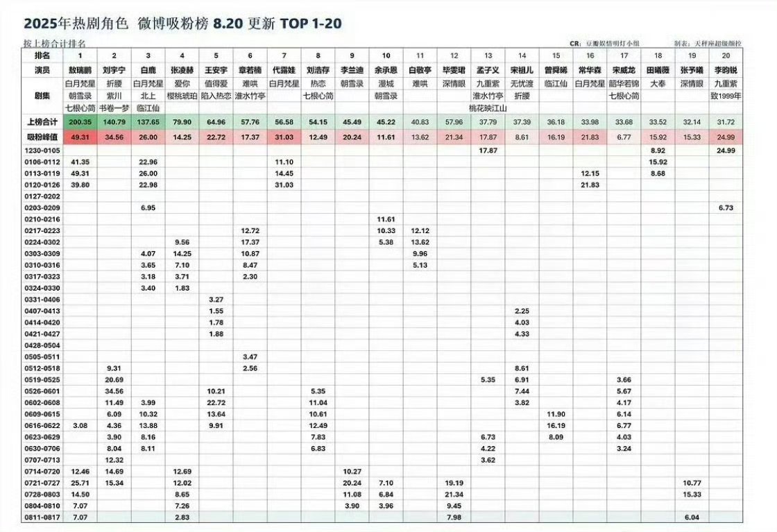Select the "吸粉峰值" row header cell

(42, 137)
